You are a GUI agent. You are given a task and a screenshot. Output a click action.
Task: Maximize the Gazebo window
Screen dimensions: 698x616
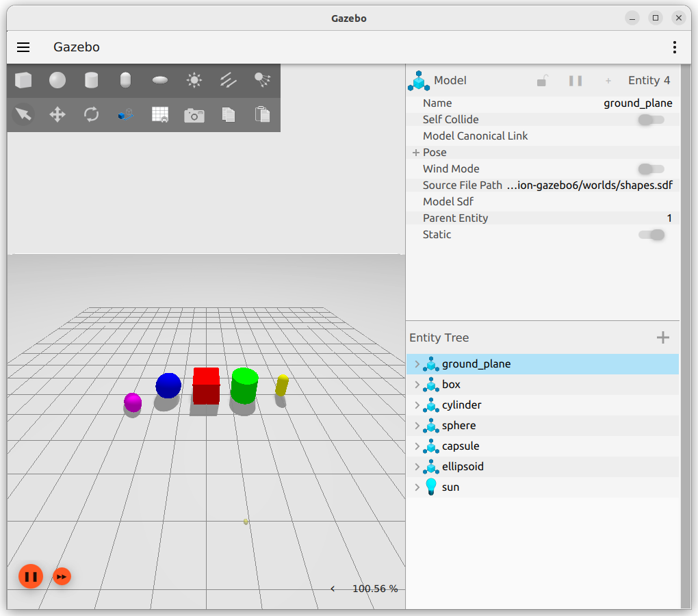pyautogui.click(x=656, y=18)
